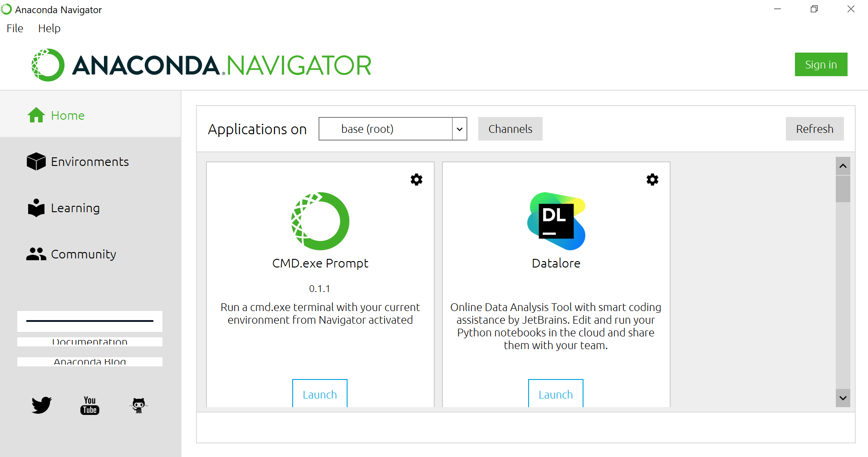Screen dimensions: 868x457
Task: Click the scroll down arrow in applications list
Action: tap(843, 398)
